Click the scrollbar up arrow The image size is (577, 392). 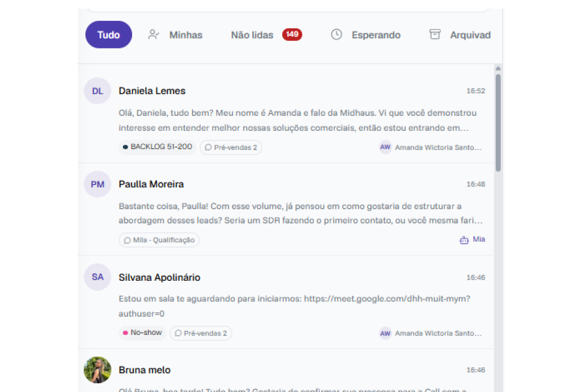[499, 69]
